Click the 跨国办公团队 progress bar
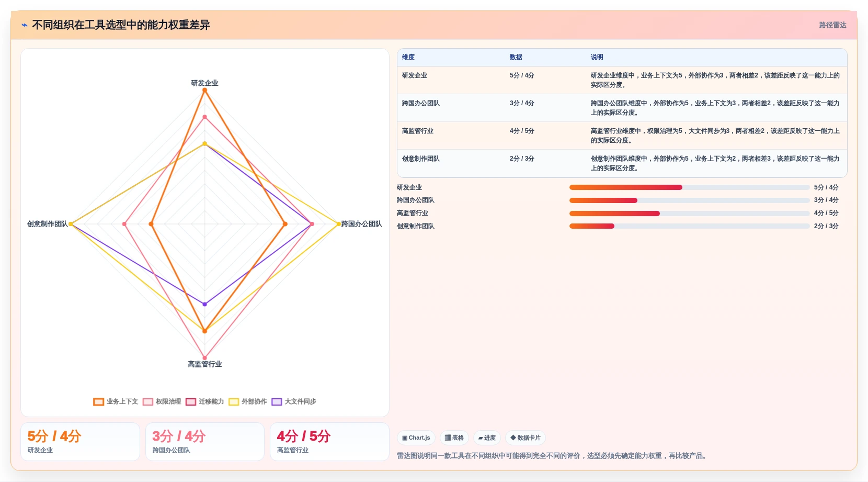 pos(689,200)
